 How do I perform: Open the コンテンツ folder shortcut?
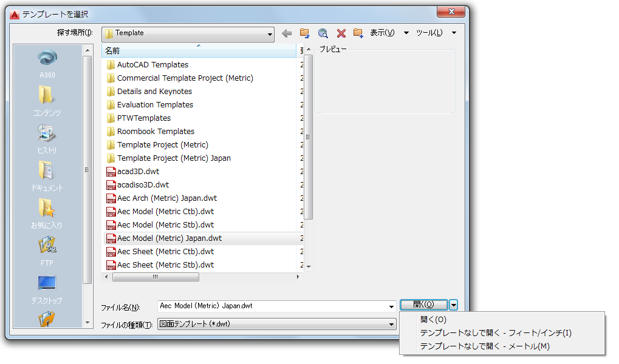(47, 101)
